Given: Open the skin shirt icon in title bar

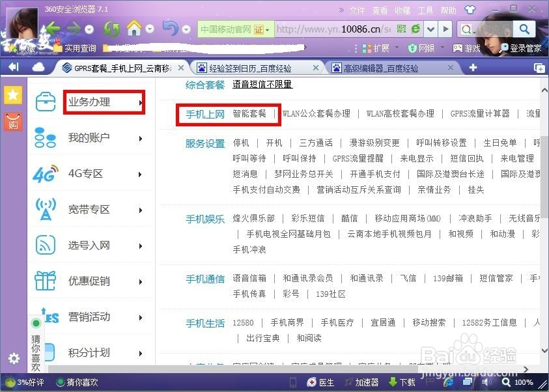Looking at the screenshot, I should click(x=470, y=10).
